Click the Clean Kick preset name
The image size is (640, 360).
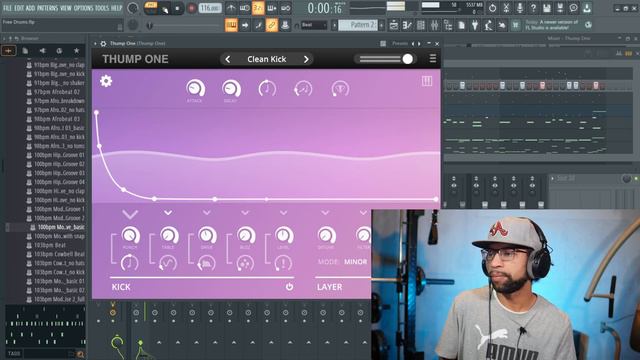click(x=267, y=59)
